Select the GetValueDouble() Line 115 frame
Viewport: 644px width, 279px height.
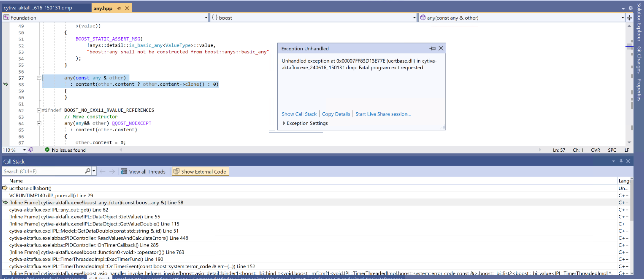[x=310, y=224]
